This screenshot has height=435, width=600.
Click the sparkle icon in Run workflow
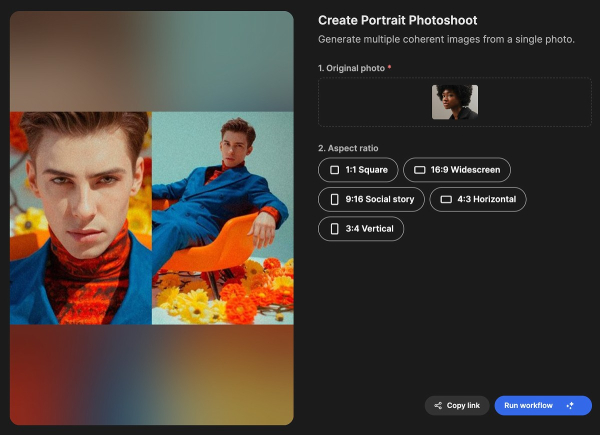(570, 406)
